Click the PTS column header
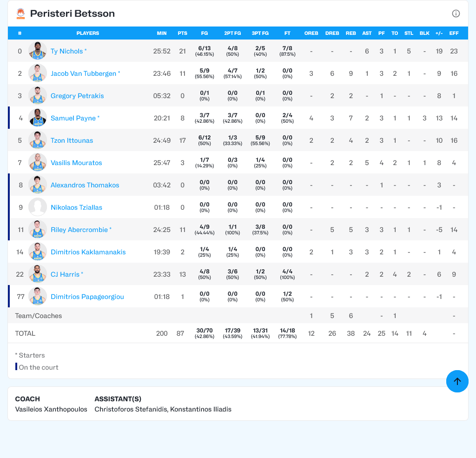 click(182, 33)
